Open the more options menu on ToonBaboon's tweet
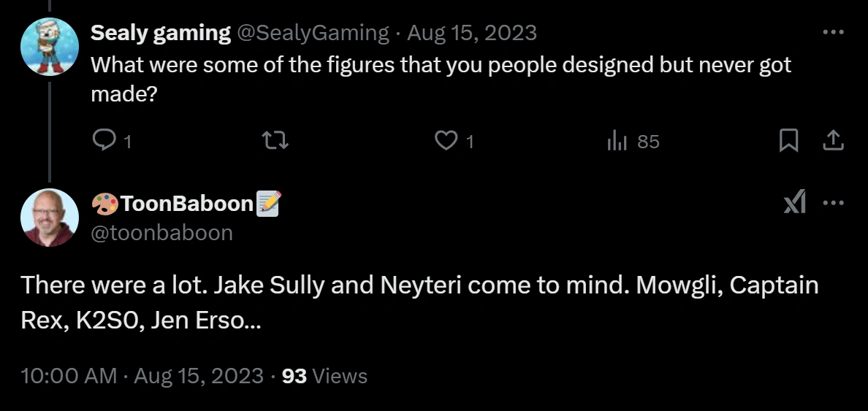Image resolution: width=868 pixels, height=411 pixels. click(833, 204)
